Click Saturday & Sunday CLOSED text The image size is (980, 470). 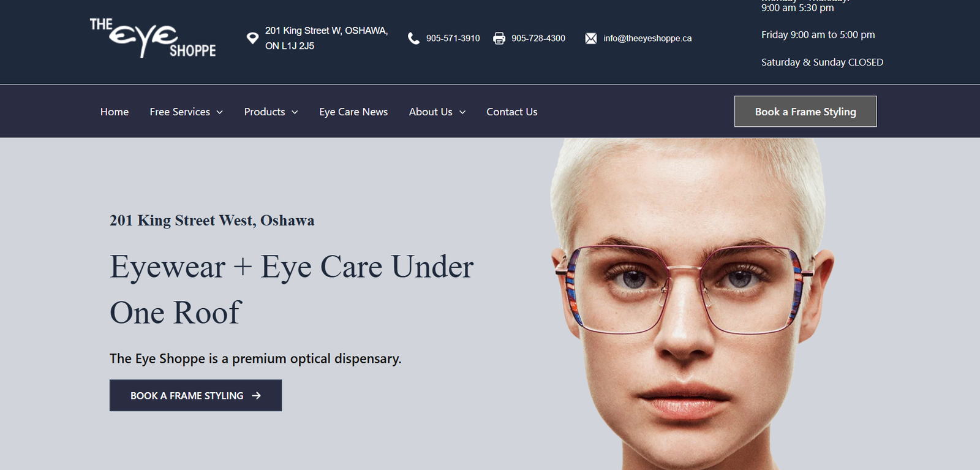tap(822, 63)
